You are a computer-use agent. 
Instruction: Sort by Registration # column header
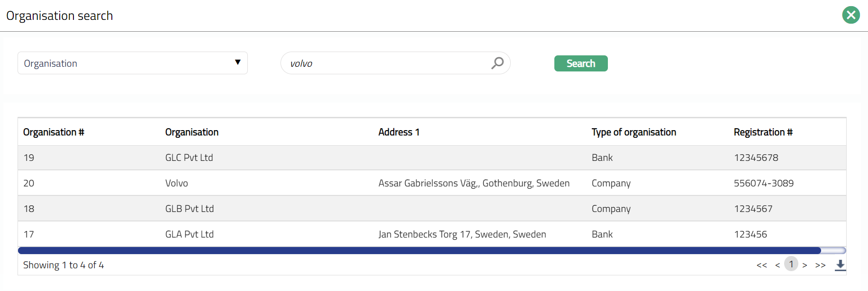coord(763,132)
